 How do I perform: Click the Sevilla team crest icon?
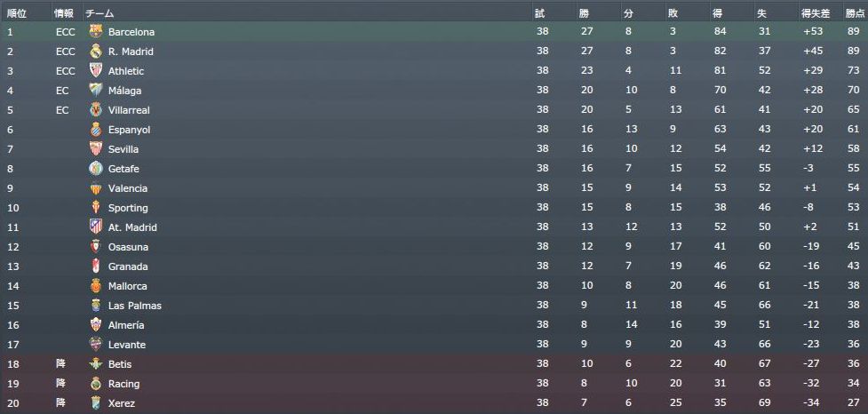[x=96, y=148]
